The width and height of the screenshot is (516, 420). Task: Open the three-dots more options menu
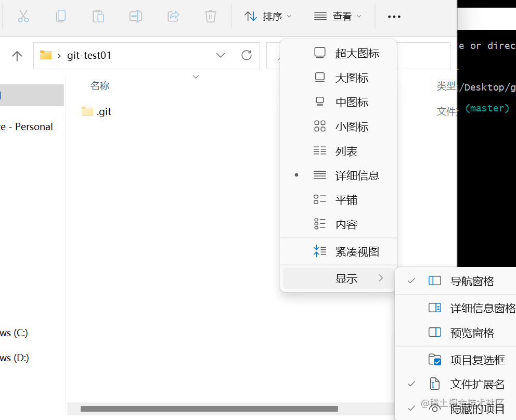tap(394, 17)
